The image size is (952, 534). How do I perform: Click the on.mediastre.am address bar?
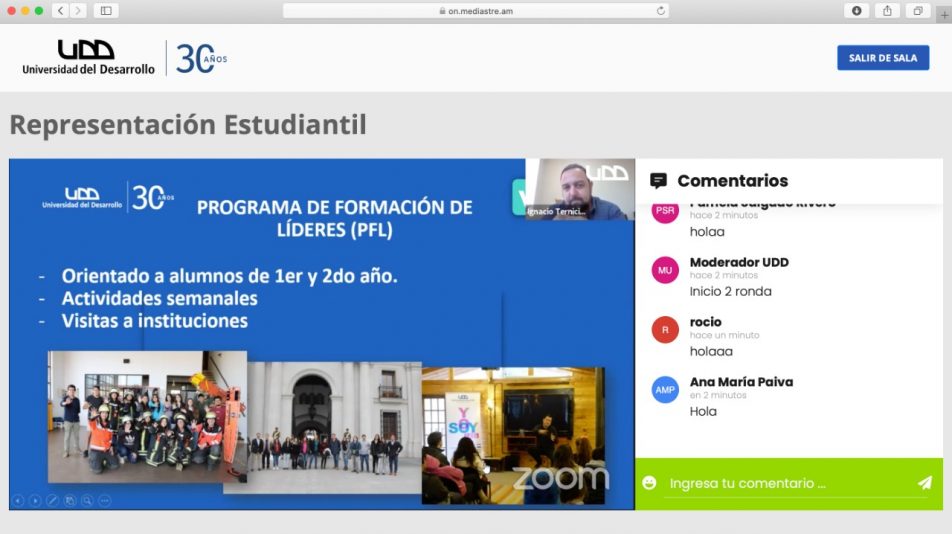(476, 11)
